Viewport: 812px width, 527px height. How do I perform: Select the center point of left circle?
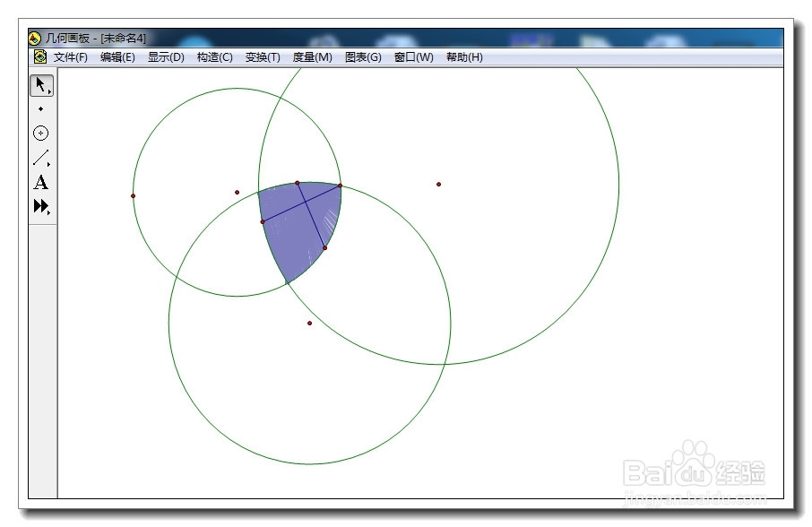tap(238, 192)
